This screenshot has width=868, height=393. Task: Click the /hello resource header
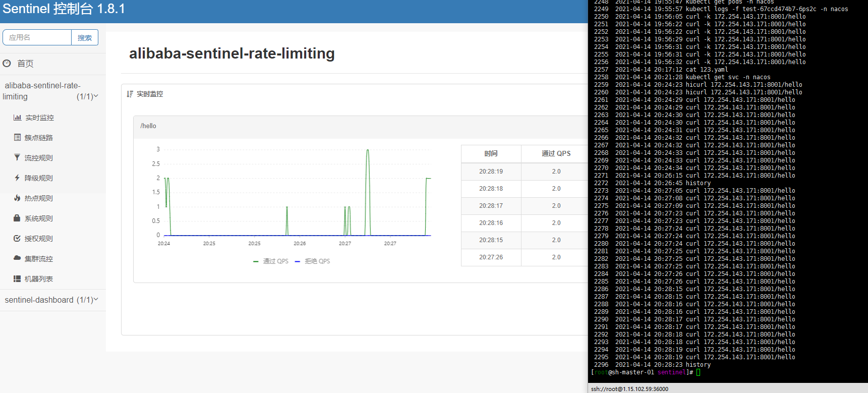click(x=148, y=126)
